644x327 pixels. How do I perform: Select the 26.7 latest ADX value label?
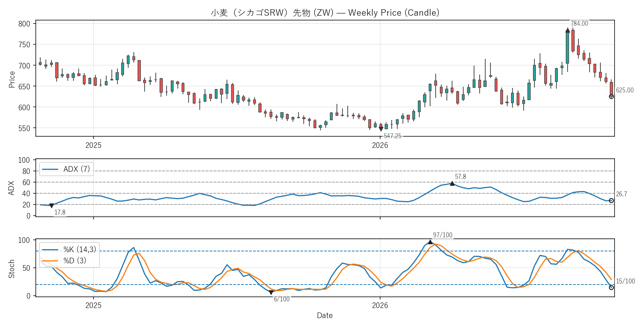coord(621,194)
